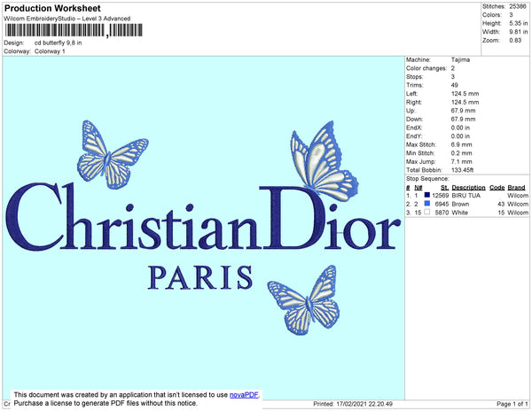532x411 pixels.
Task: Click stitch count 6945 in stop sequence
Action: pyautogui.click(x=442, y=204)
